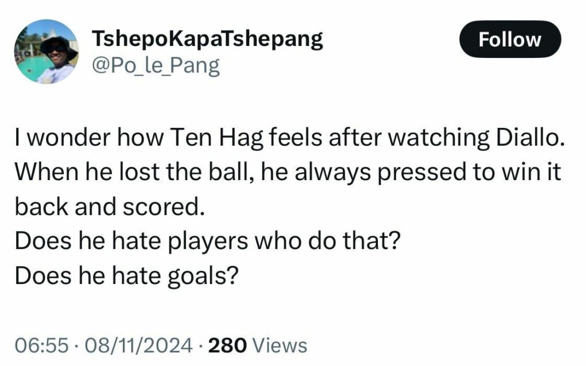The image size is (588, 366).
Task: Click the Follow button
Action: (510, 40)
